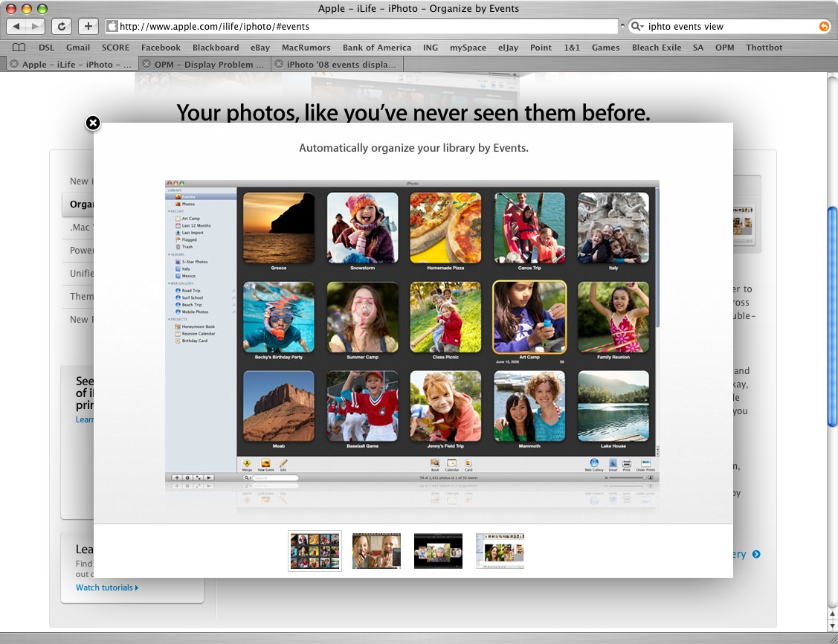Click the Snowstorm event photo
The width and height of the screenshot is (838, 644).
pos(362,228)
